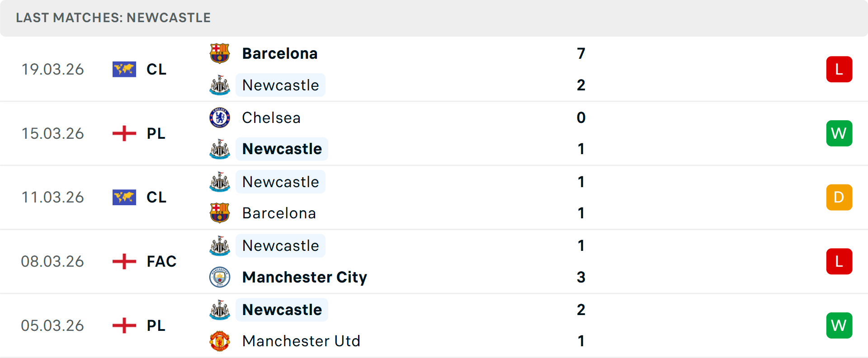Open the Chelsea team name link

[x=271, y=118]
